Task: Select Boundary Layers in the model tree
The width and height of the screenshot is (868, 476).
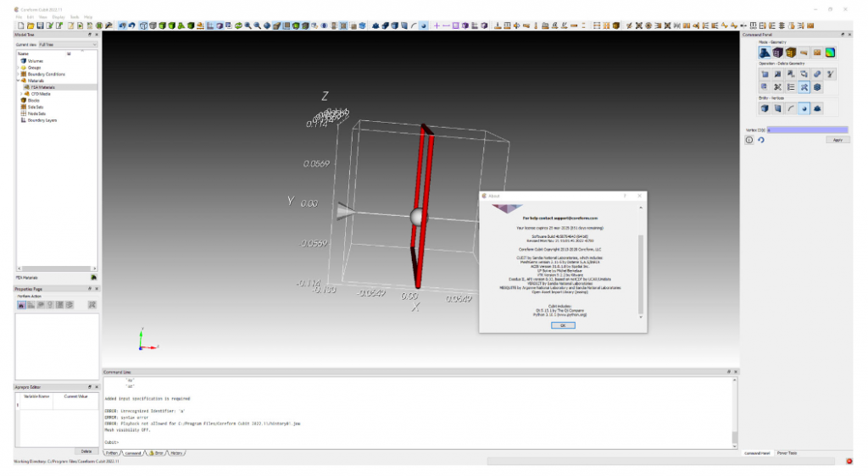Action: (42, 120)
